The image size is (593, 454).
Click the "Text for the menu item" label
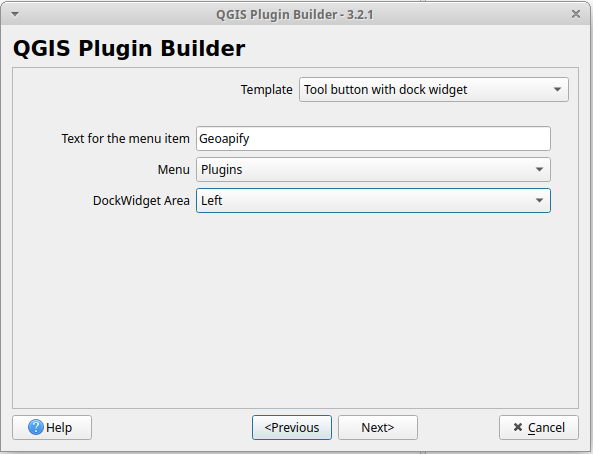click(x=126, y=138)
